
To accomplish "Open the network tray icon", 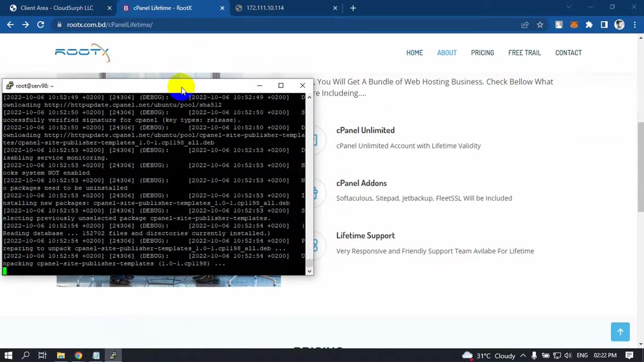I will (557, 355).
